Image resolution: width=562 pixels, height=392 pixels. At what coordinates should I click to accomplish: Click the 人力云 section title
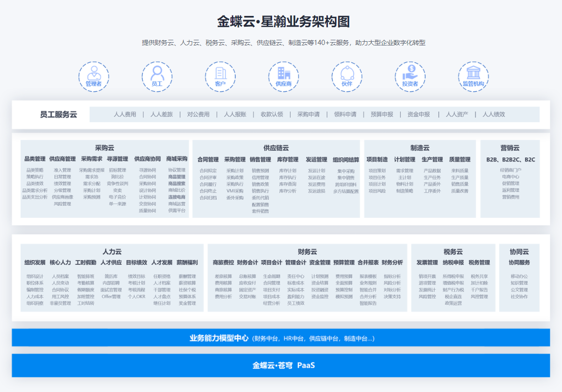[x=112, y=251]
